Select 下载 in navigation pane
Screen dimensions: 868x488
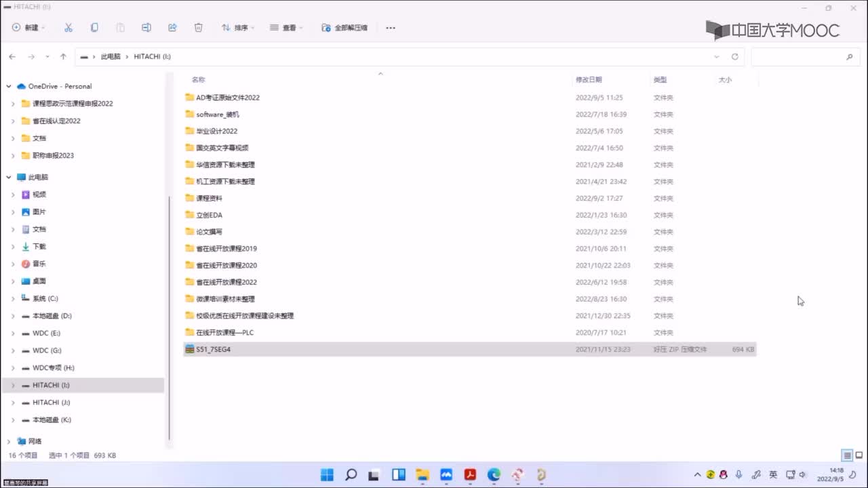click(x=39, y=247)
